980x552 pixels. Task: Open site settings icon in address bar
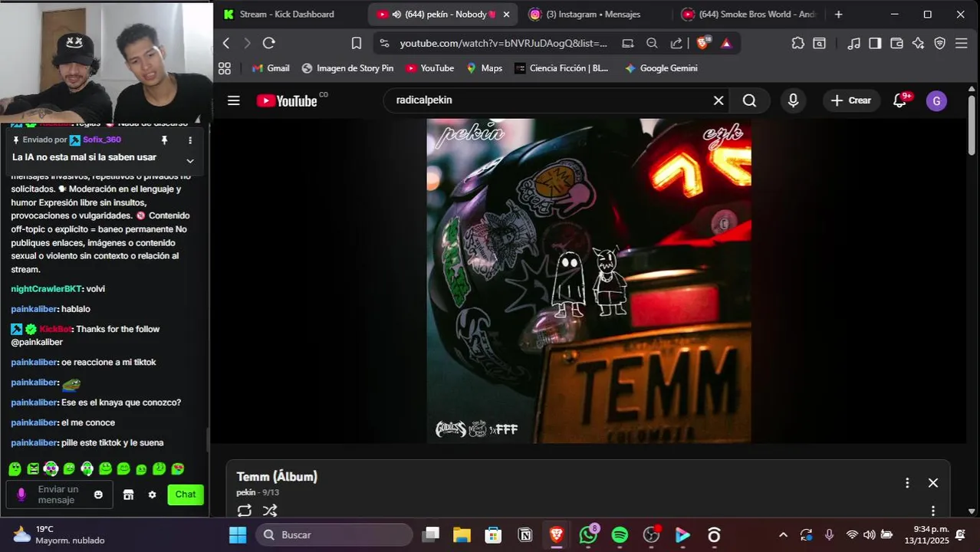click(384, 44)
